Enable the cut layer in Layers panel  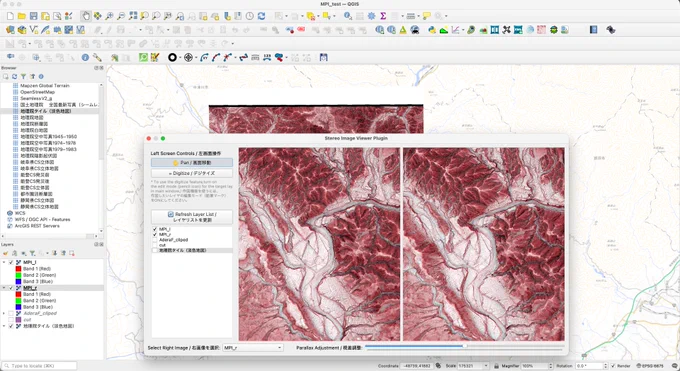pyautogui.click(x=11, y=320)
